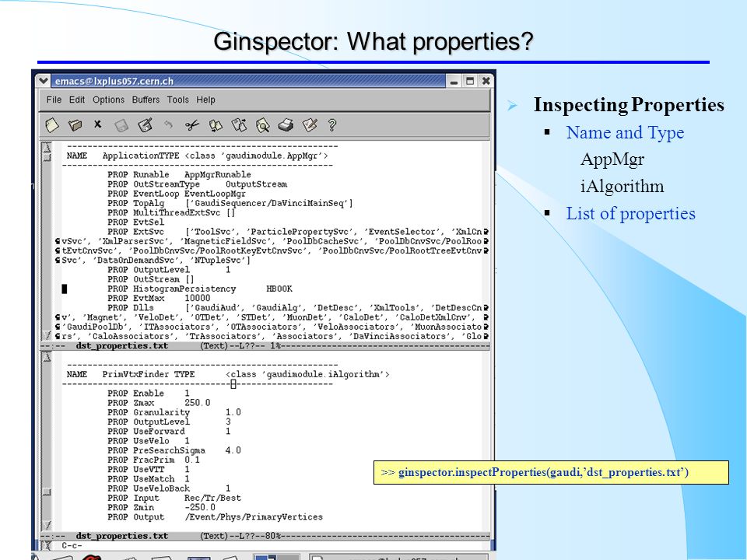
Task: Click the 'PROP OutStreamType OutputStream' line
Action: click(x=197, y=184)
